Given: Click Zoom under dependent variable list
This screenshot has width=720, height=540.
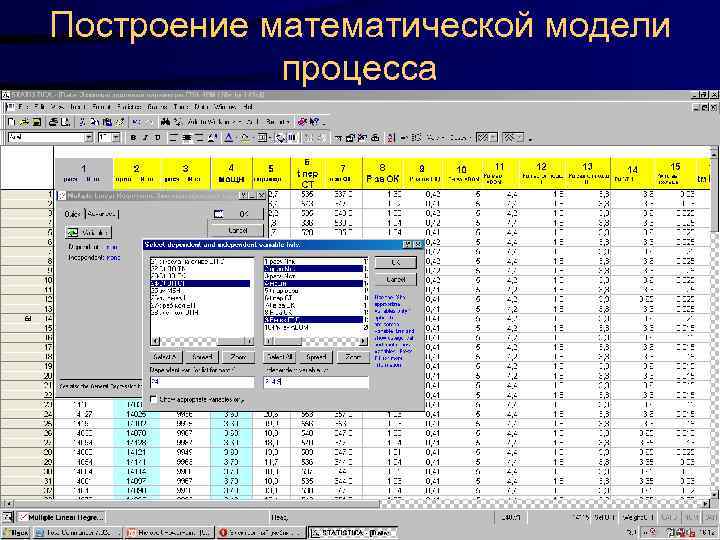Looking at the screenshot, I should [x=238, y=357].
